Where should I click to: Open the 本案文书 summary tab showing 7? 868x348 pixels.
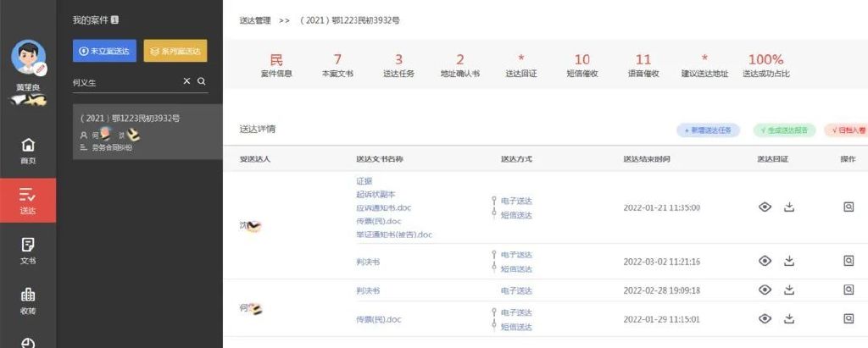(x=337, y=65)
